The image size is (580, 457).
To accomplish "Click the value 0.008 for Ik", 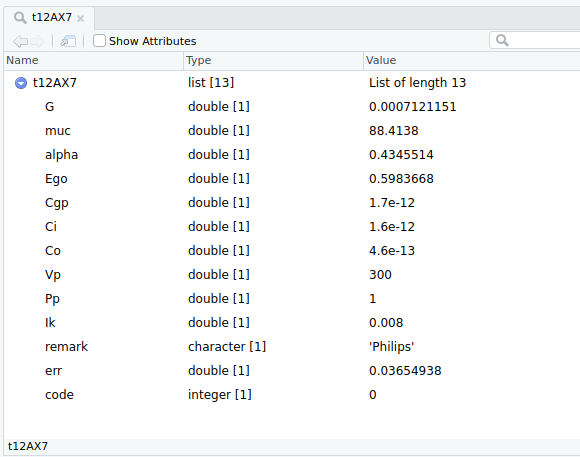I will coord(386,323).
